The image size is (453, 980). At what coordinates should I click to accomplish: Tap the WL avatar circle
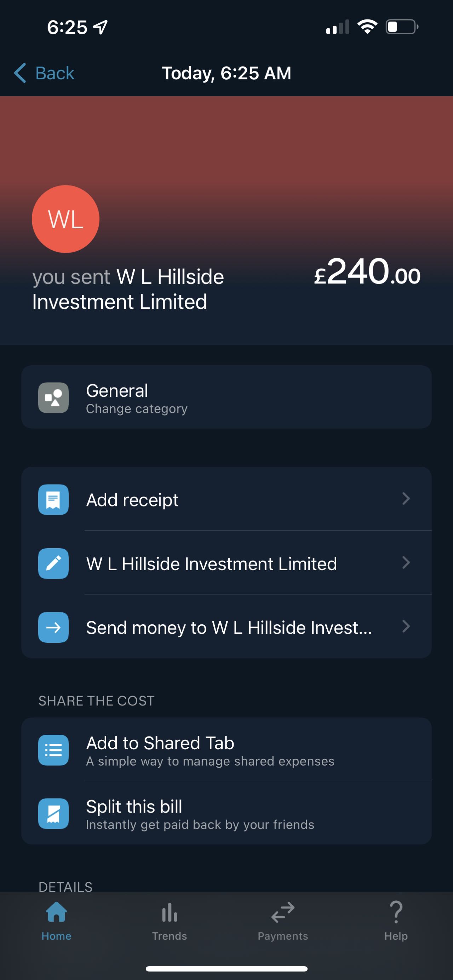click(65, 219)
